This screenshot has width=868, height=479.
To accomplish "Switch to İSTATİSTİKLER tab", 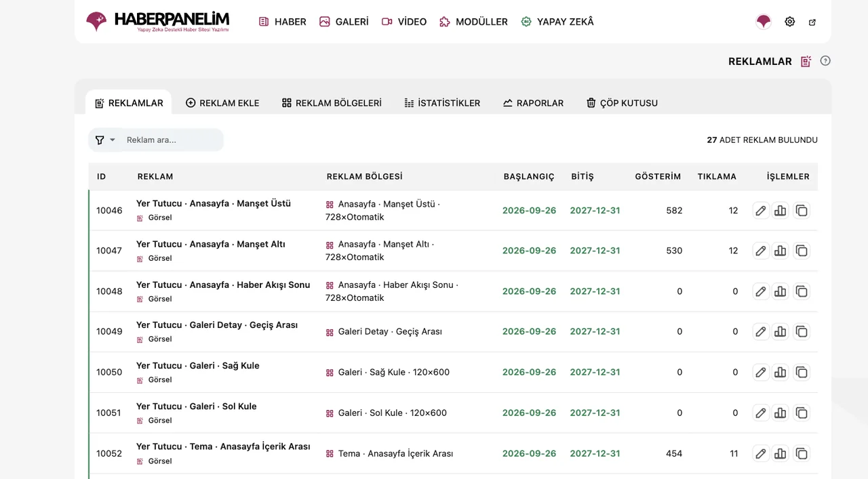I will [x=442, y=103].
